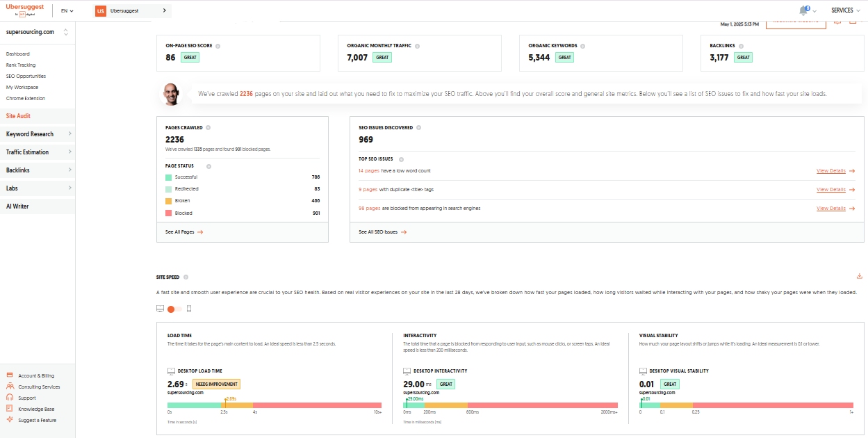This screenshot has width=868, height=438.
Task: Click info icon beside SEO Issues Discovered
Action: click(x=418, y=128)
